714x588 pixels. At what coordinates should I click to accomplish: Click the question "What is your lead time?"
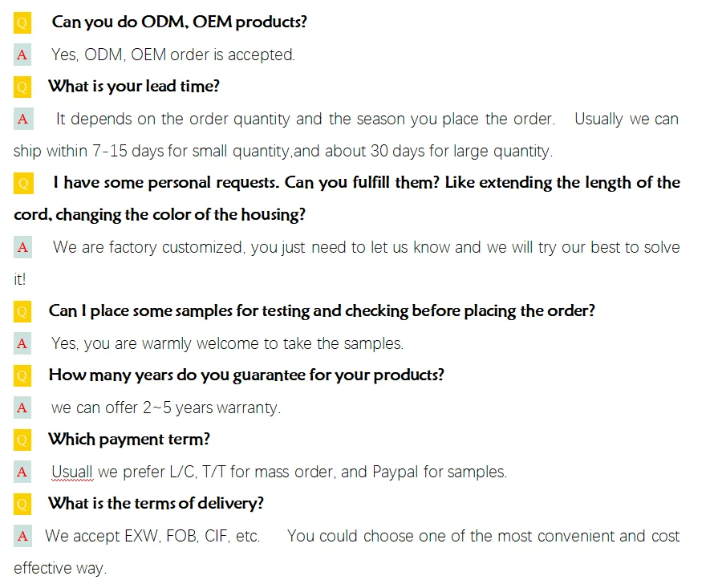pos(134,87)
